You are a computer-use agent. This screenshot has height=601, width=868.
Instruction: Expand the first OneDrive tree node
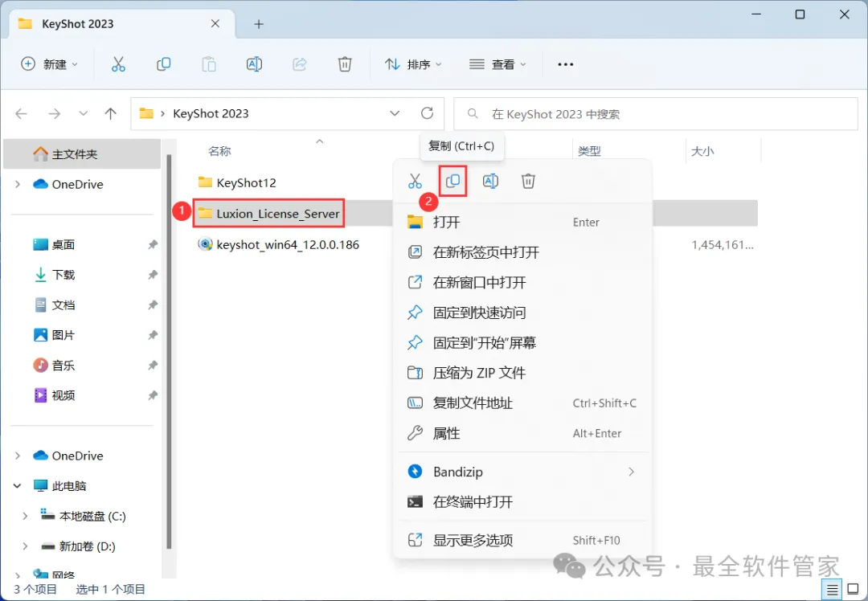pyautogui.click(x=18, y=184)
